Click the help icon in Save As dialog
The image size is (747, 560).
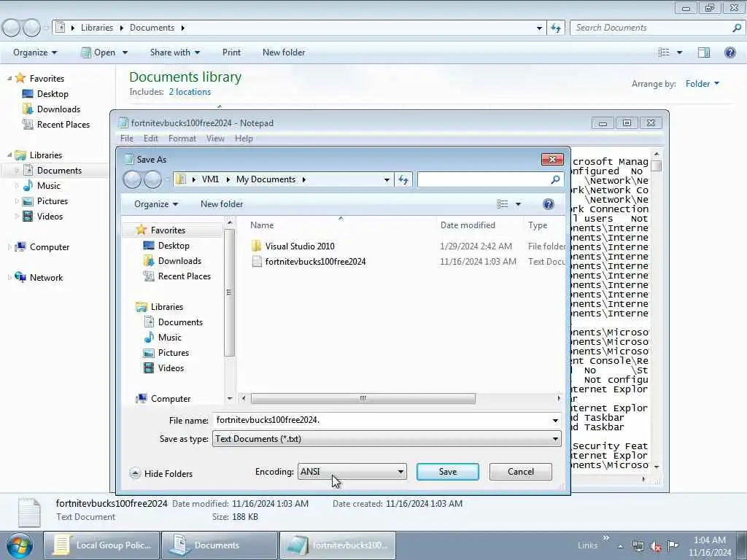[549, 204]
